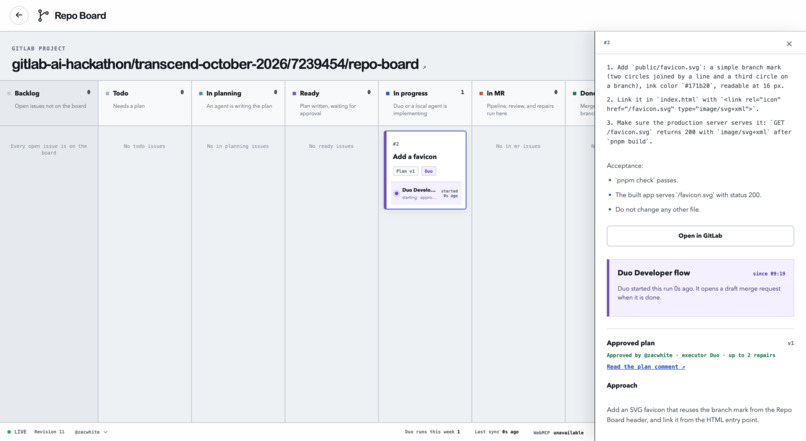Image resolution: width=806 pixels, height=441 pixels.
Task: Click 'since 09:19' timestamp
Action: click(769, 274)
